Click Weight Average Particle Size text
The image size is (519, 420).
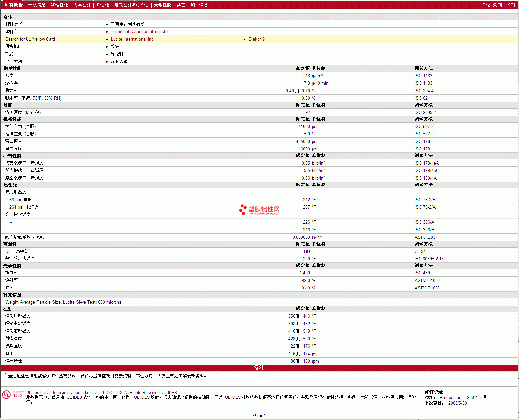click(63, 302)
